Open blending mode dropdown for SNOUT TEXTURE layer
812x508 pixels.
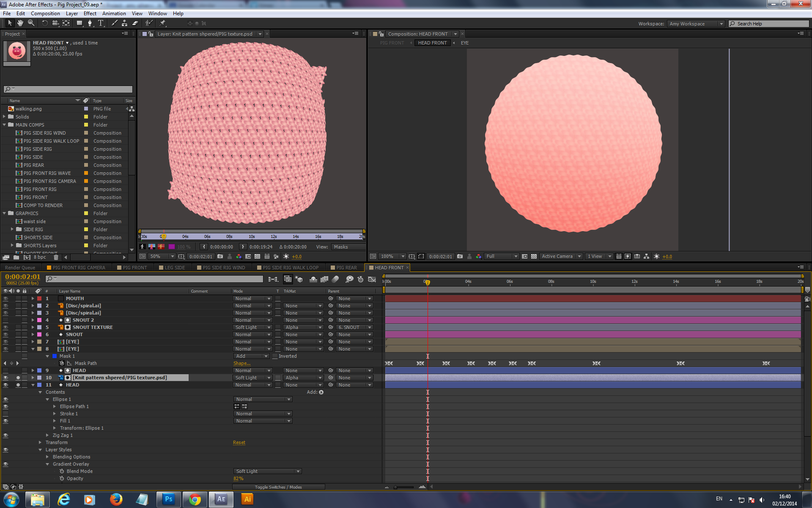coord(252,327)
